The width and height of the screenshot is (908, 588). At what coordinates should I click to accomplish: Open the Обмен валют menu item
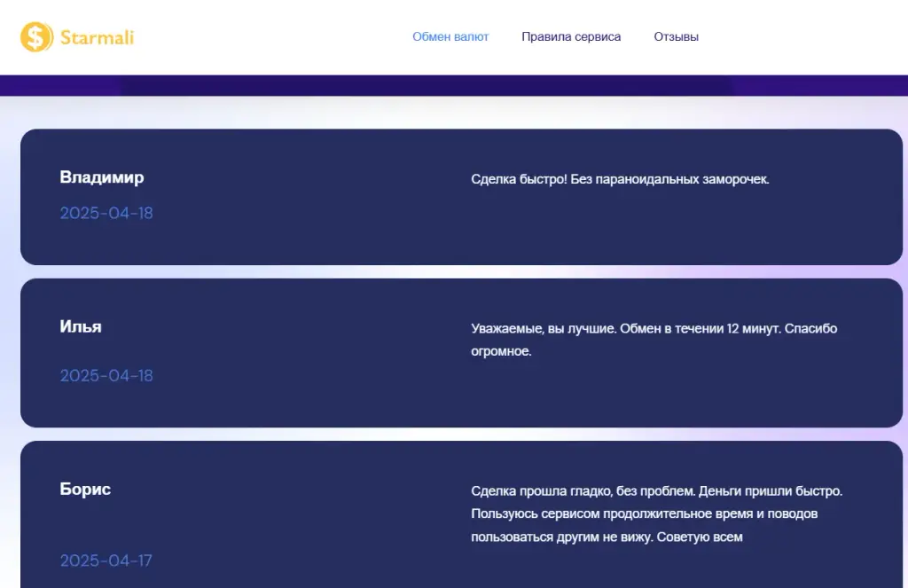tap(450, 36)
